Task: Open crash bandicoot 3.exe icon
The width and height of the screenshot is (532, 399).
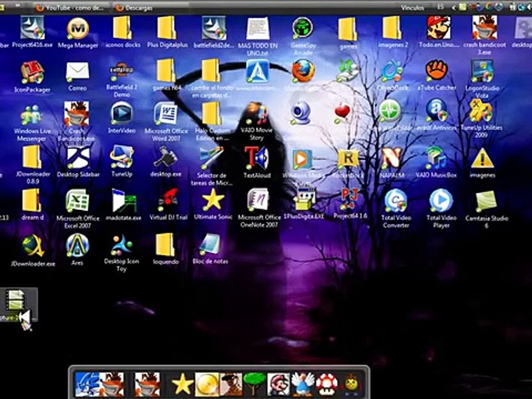Action: pyautogui.click(x=484, y=28)
